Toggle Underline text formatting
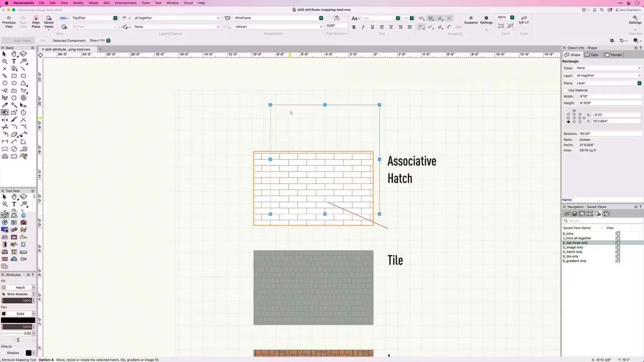 (372, 27)
